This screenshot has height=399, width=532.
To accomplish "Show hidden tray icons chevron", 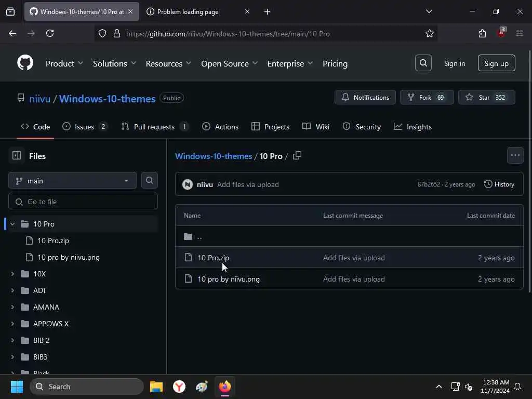I will point(438,387).
